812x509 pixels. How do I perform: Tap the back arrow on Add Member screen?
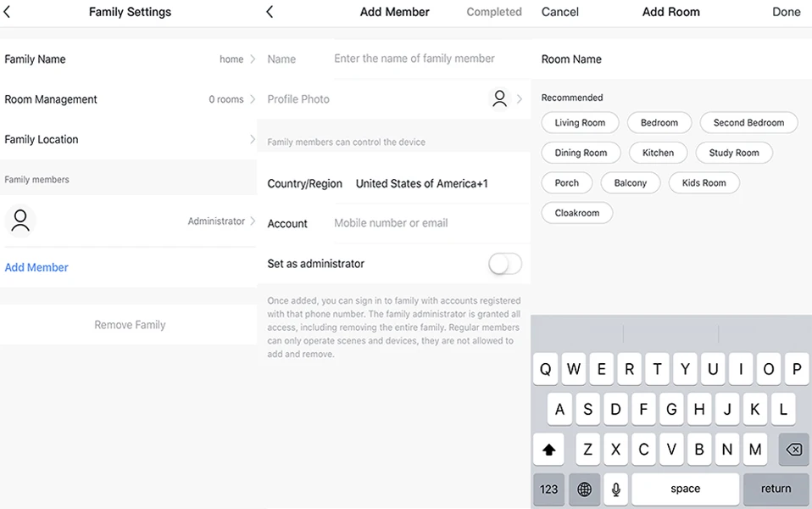270,12
